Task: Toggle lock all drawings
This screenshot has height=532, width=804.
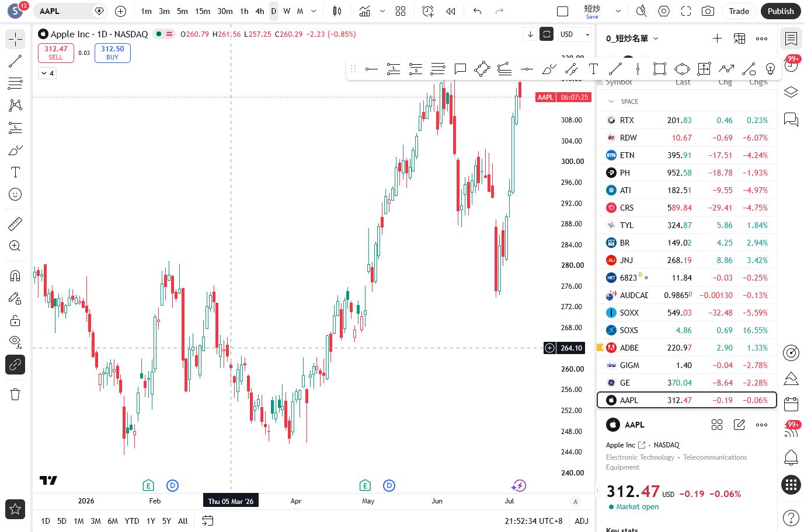Action: pos(15,320)
